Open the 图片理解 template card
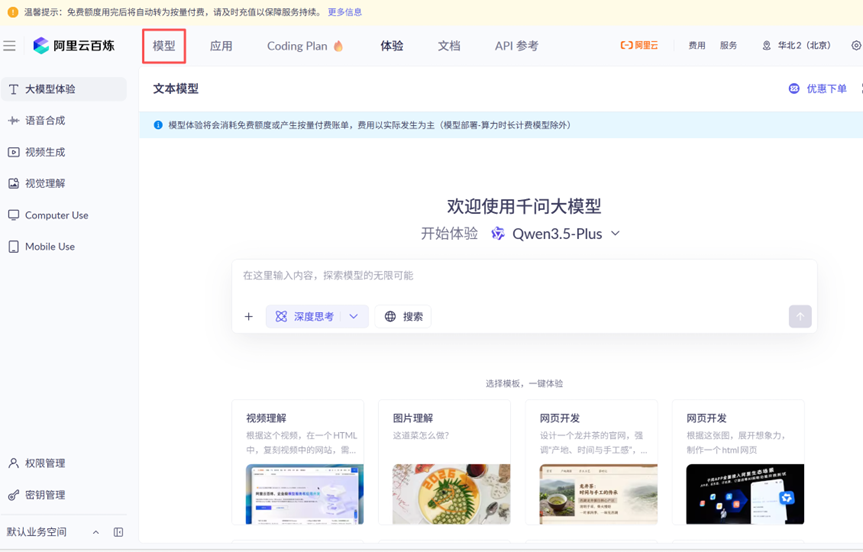The image size is (863, 552). pos(445,462)
